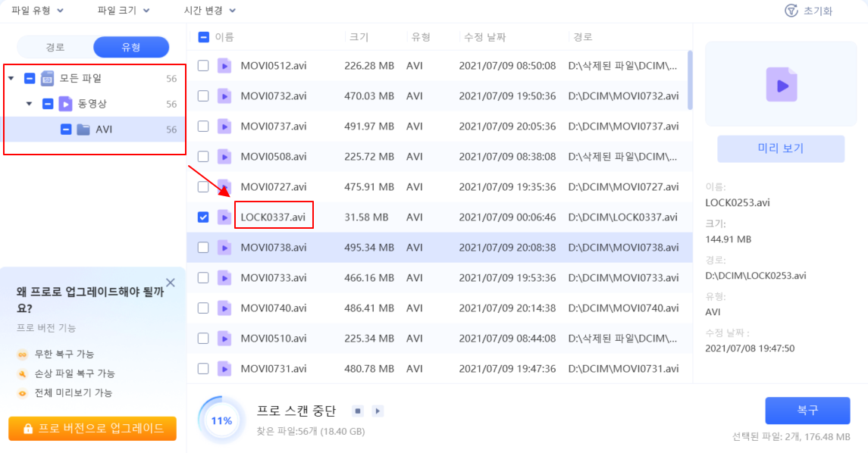Check the box for MOVI0731.avi
The height and width of the screenshot is (453, 868).
pos(203,369)
